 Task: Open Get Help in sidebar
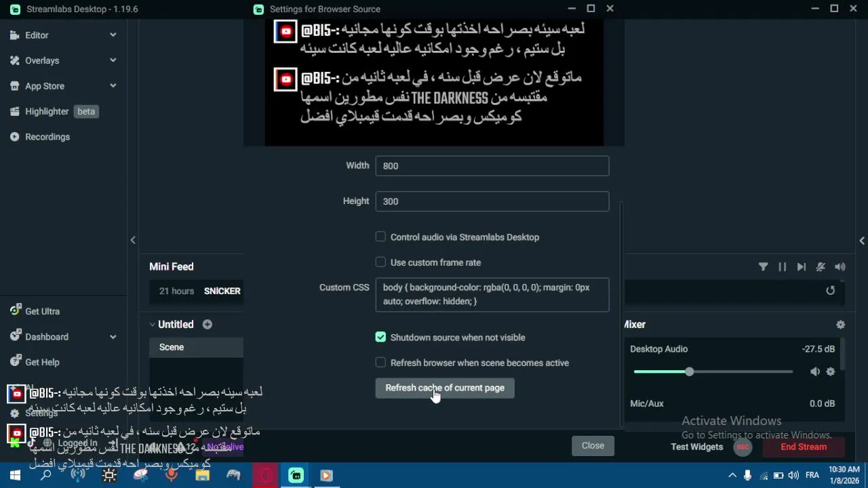coord(42,362)
